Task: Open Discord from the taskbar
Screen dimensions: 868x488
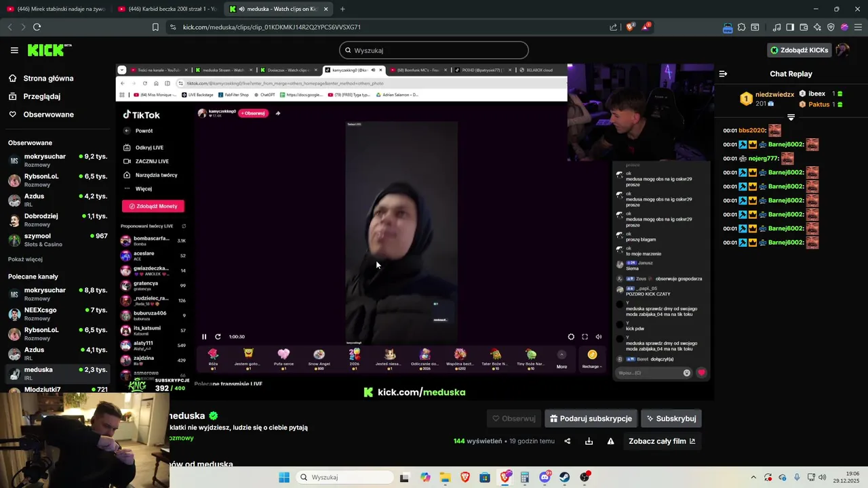Action: tap(545, 477)
